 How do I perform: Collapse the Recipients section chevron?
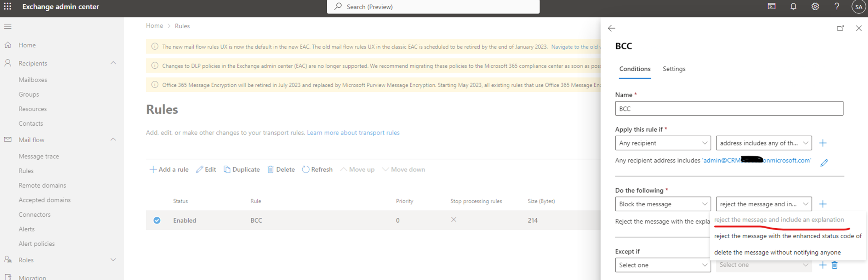113,63
